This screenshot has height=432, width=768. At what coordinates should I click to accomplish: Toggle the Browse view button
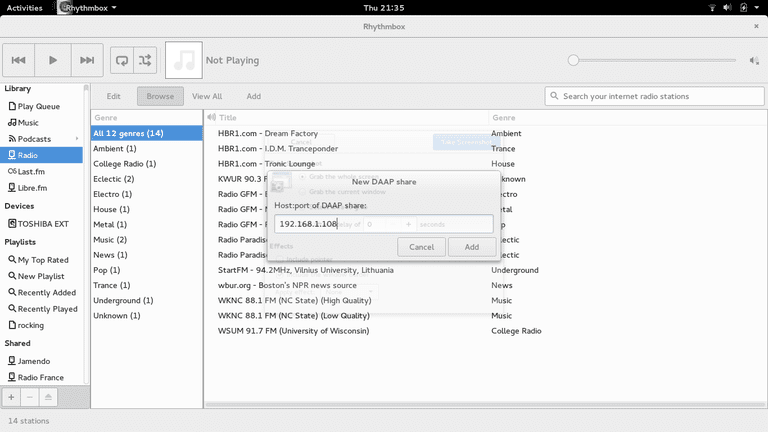click(x=160, y=96)
